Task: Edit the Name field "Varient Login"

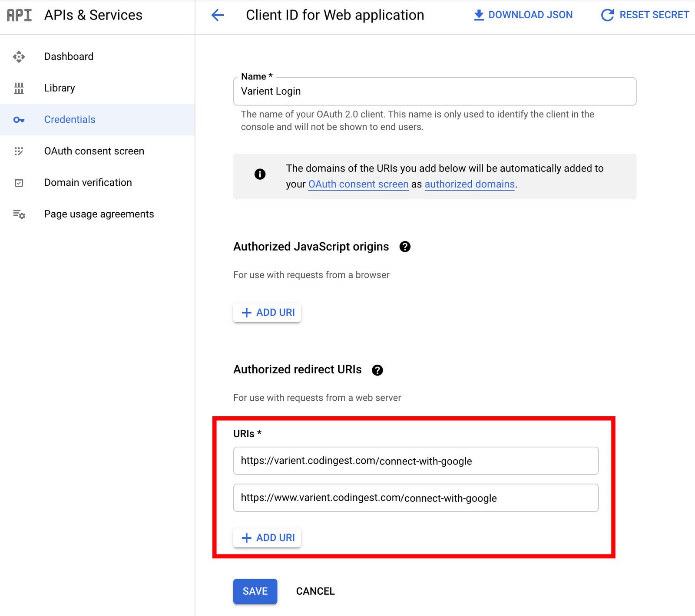Action: pyautogui.click(x=434, y=91)
